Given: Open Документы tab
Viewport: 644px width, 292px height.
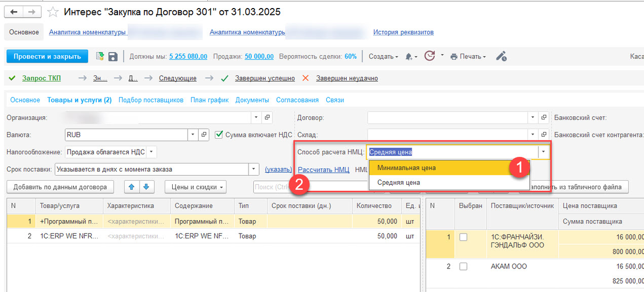Looking at the screenshot, I should click(252, 100).
